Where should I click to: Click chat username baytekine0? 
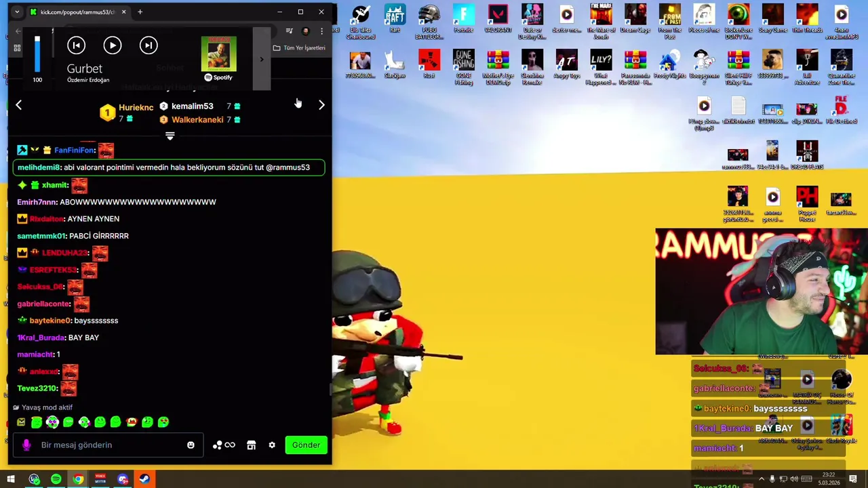(50, 321)
